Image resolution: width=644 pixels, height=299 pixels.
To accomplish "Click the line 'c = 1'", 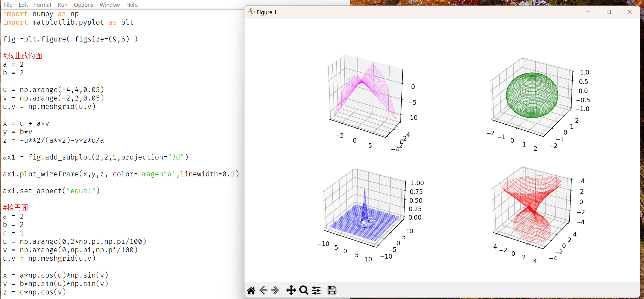I will tap(14, 233).
